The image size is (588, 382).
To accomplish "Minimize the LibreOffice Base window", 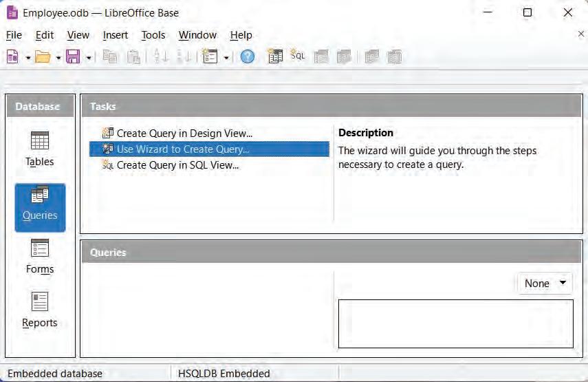I will coord(488,12).
